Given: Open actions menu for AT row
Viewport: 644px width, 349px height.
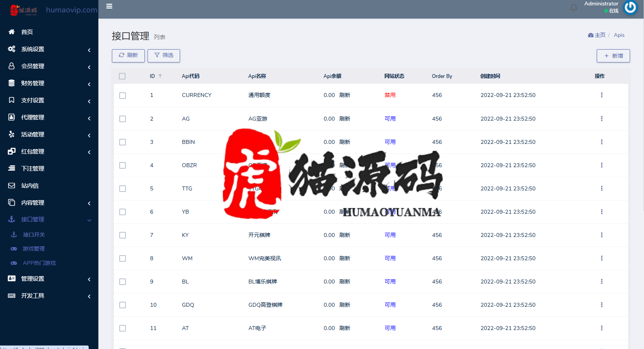Looking at the screenshot, I should [601, 328].
